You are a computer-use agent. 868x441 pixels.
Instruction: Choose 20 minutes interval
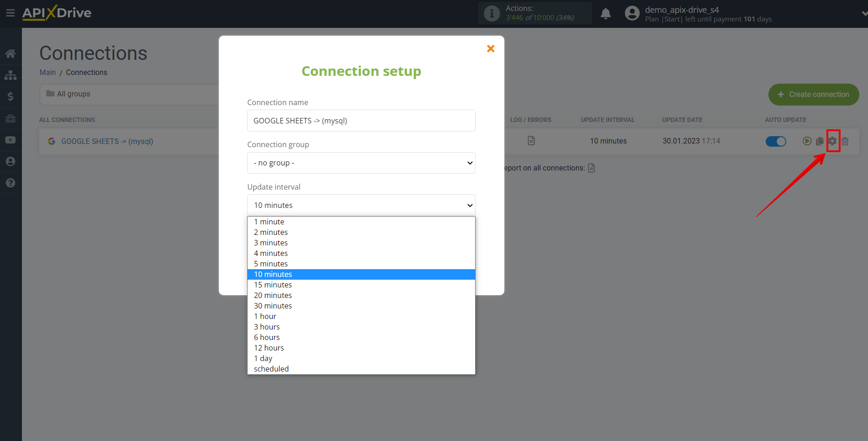361,295
